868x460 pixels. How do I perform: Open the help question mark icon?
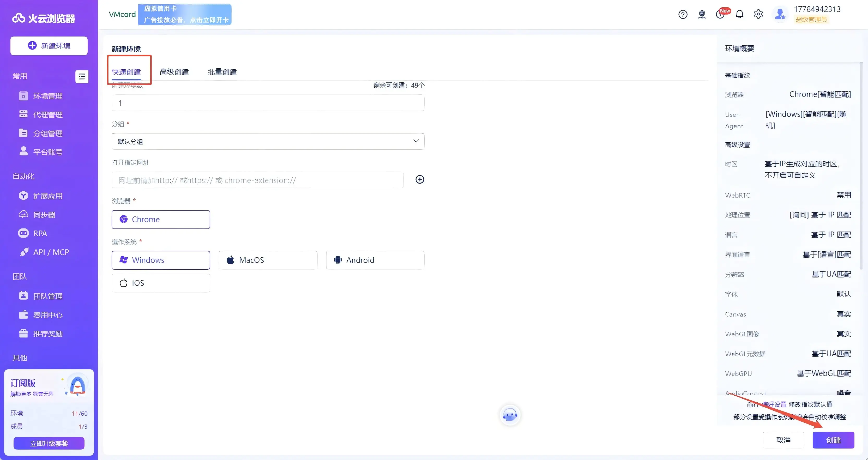tap(683, 15)
